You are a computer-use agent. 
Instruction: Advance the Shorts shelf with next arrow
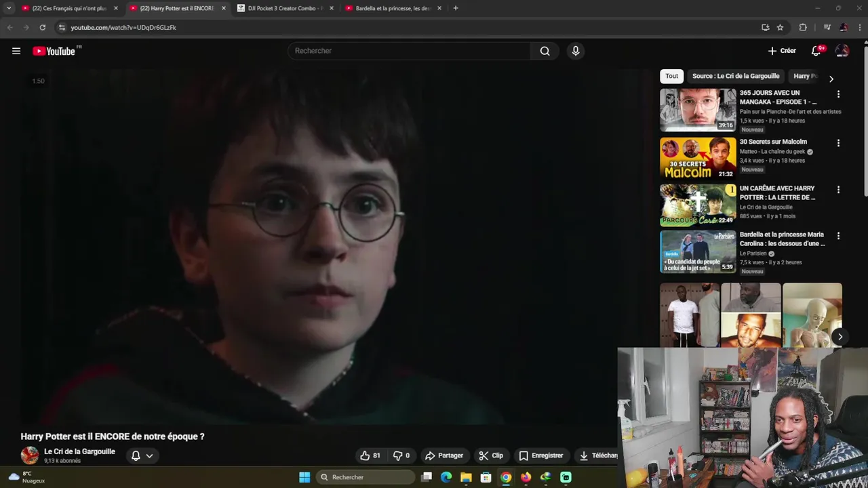[840, 337]
